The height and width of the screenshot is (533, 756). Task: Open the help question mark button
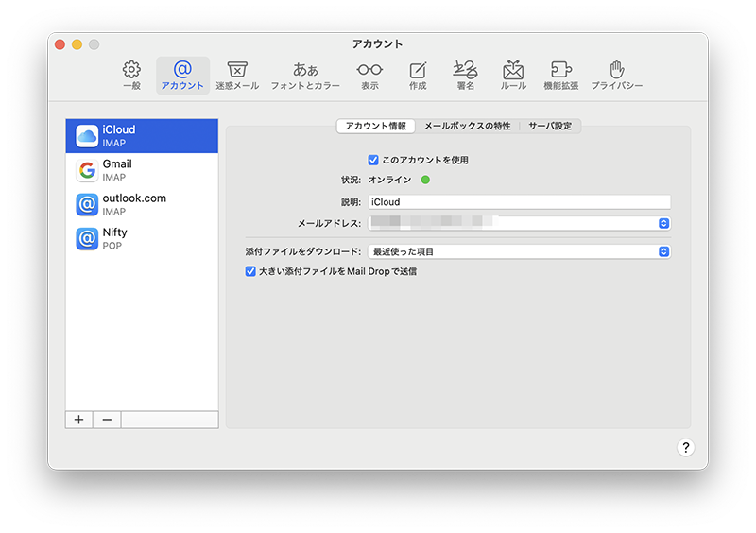coord(686,448)
